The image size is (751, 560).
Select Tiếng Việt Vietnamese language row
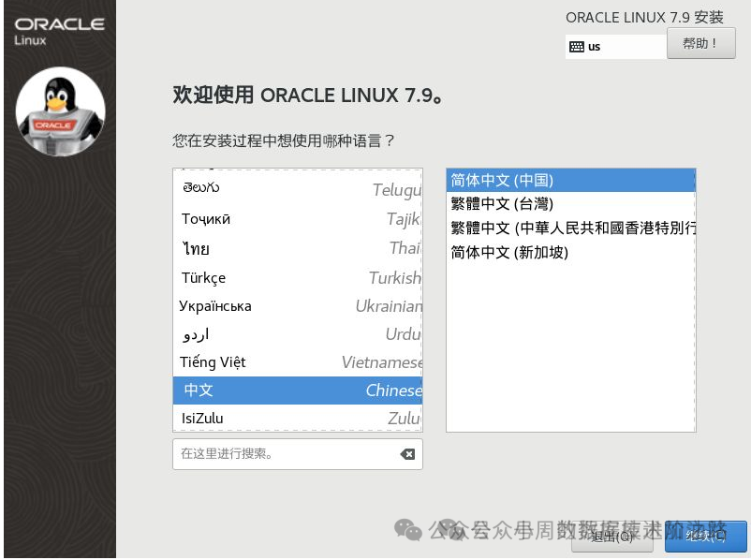pos(298,362)
